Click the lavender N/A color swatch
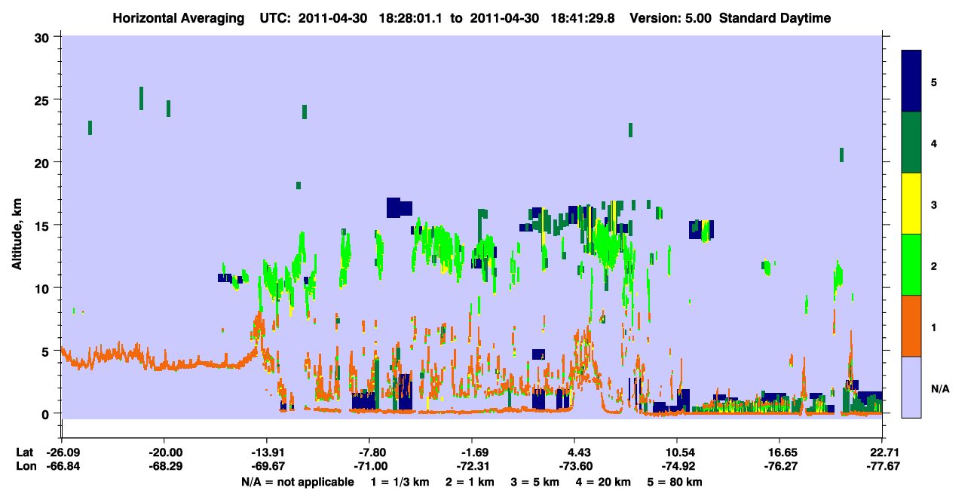Viewport: 980px width, 503px height. (911, 387)
